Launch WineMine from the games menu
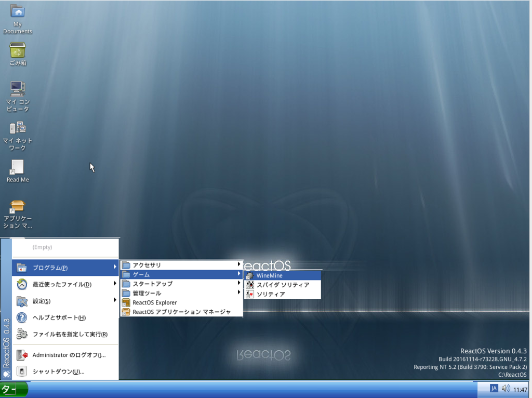This screenshot has width=532, height=398. 283,275
